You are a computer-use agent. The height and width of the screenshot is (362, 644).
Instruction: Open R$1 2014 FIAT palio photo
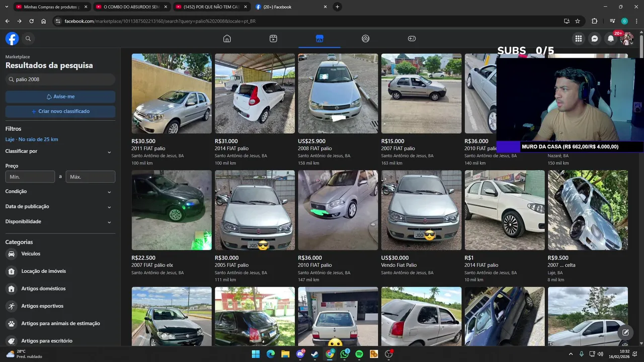tap(505, 210)
